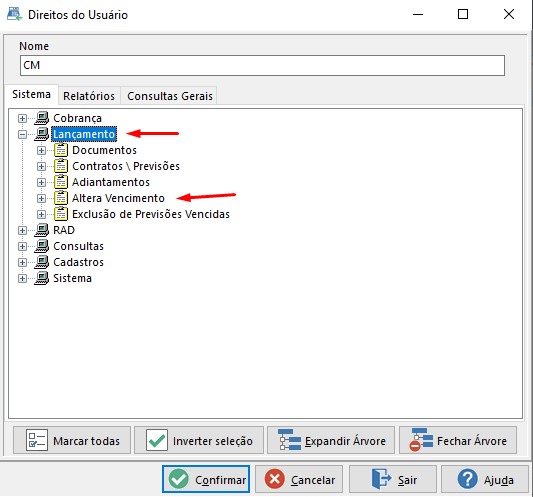Select the Cobrança tree label
The height and width of the screenshot is (497, 533).
coord(78,118)
